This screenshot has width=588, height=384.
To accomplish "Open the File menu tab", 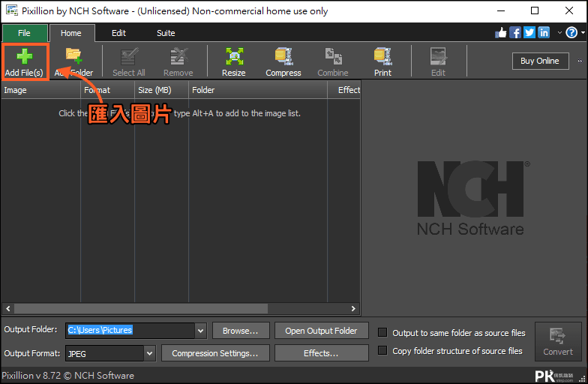I will click(x=25, y=33).
